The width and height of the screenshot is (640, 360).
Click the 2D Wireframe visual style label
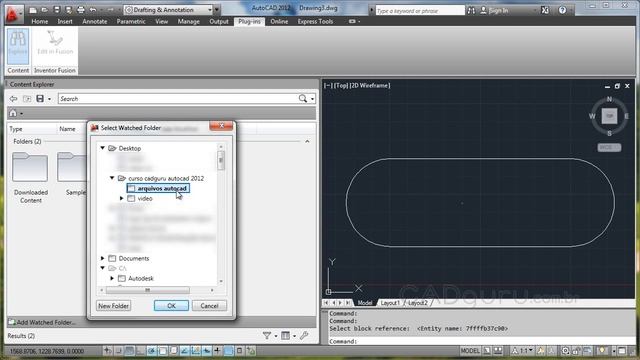coord(370,85)
